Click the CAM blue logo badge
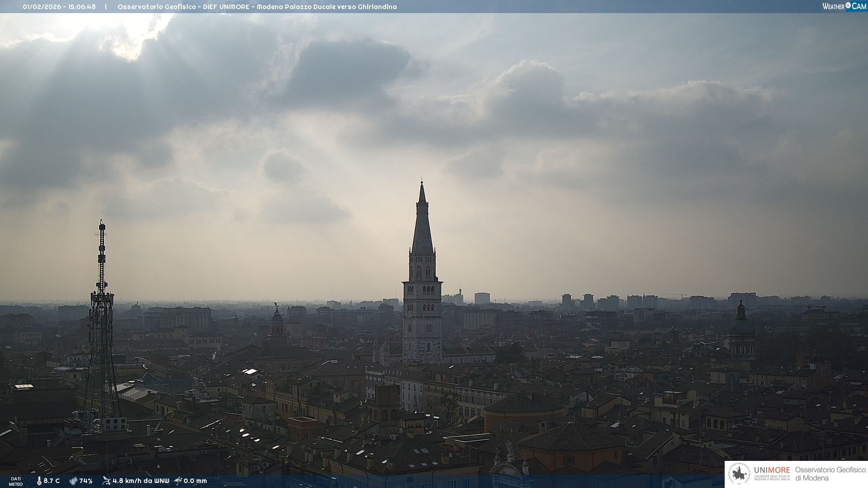The width and height of the screenshot is (868, 488). (859, 6)
